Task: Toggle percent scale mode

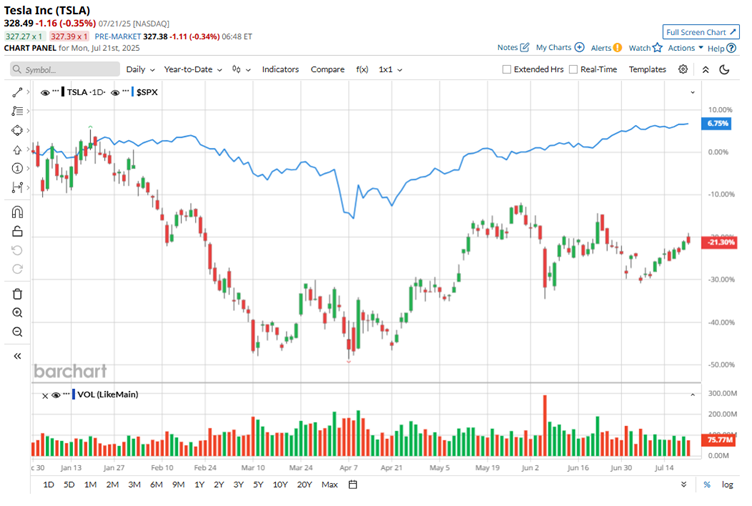Action: (x=707, y=484)
